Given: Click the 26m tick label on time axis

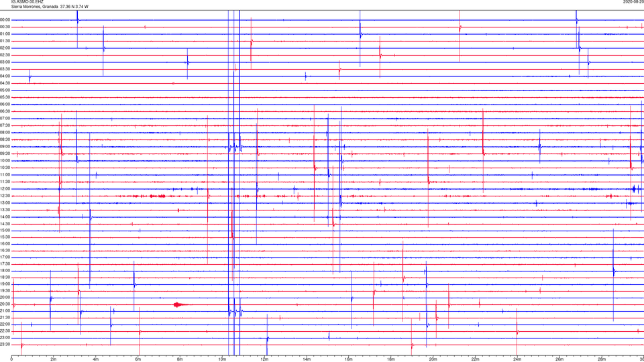Looking at the screenshot, I should click(x=559, y=359).
